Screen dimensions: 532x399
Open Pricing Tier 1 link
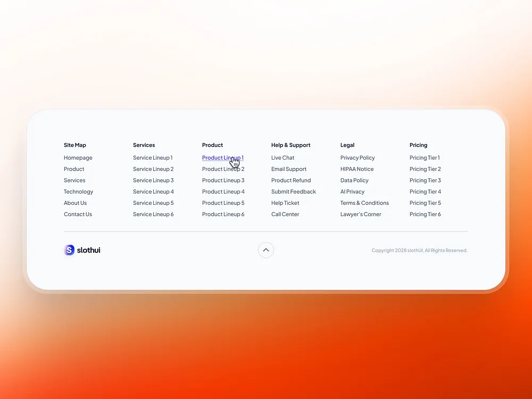[x=425, y=157]
